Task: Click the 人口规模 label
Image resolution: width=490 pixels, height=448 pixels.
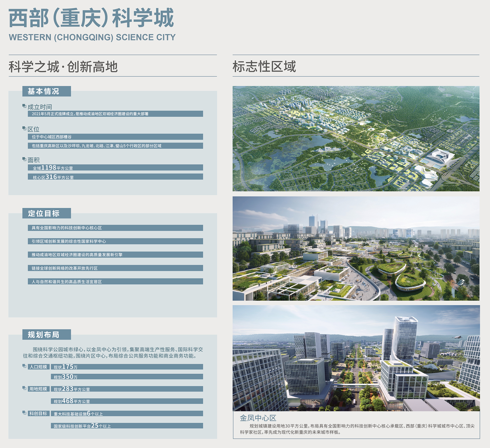Action: [x=39, y=367]
